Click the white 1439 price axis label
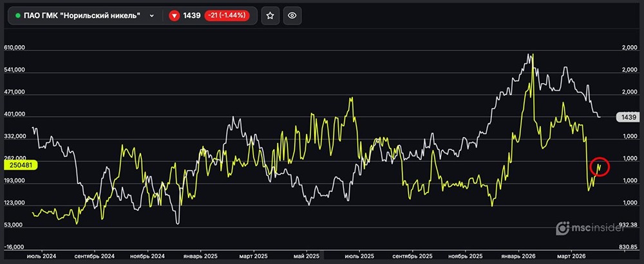Image resolution: width=644 pixels, height=264 pixels. click(x=627, y=117)
